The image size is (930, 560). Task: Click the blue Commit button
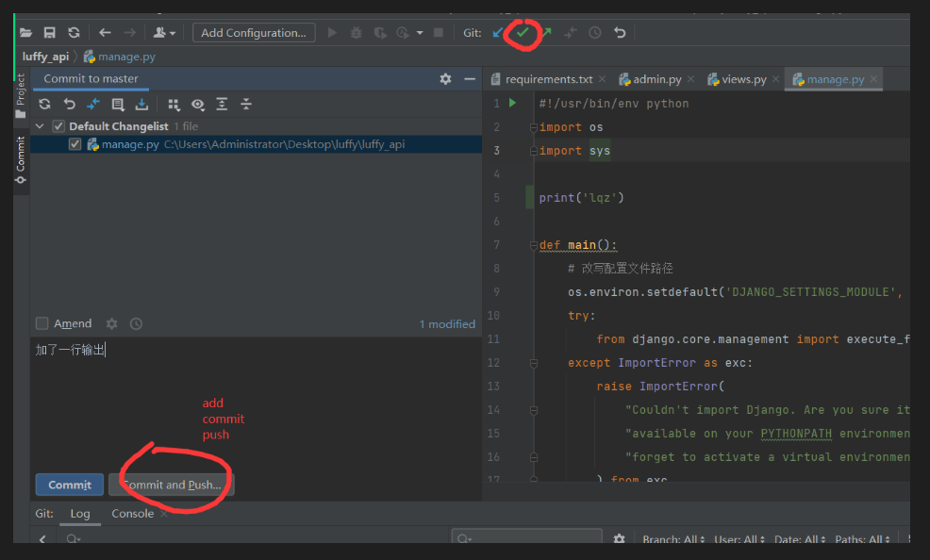click(70, 485)
